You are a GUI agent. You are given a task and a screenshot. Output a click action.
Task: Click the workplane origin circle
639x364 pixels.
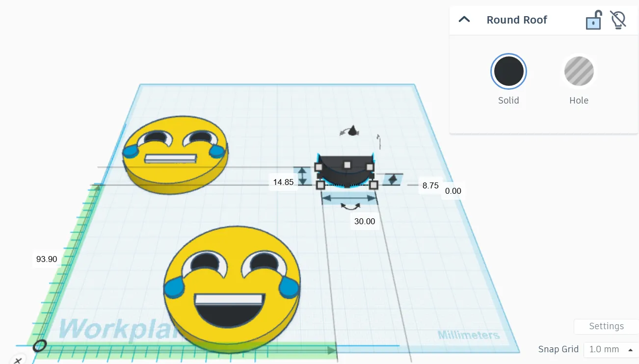coord(40,346)
